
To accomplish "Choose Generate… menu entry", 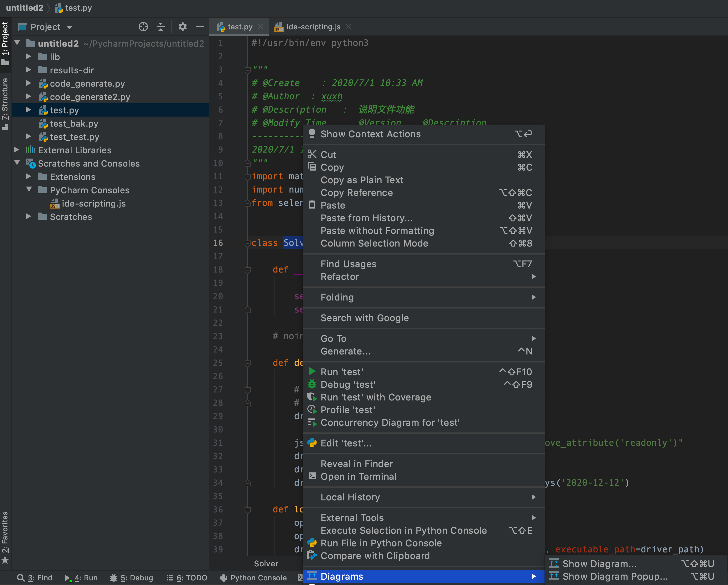I will (423, 351).
